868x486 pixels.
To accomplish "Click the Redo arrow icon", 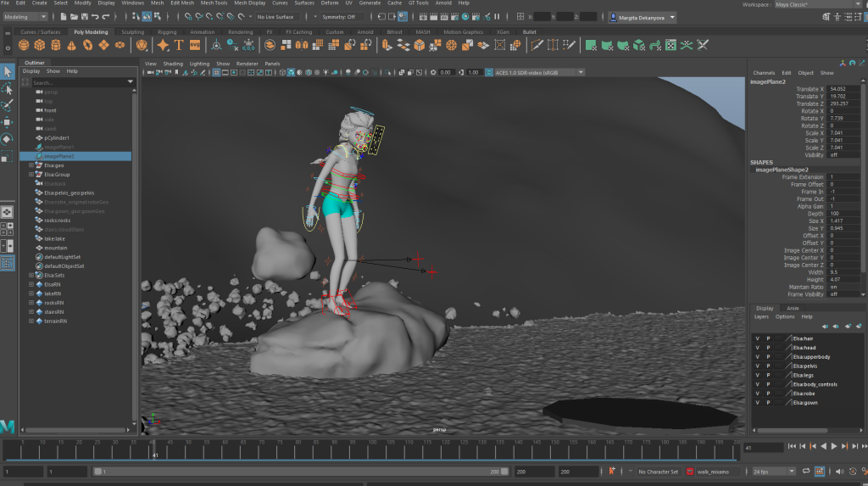I will click(x=106, y=17).
